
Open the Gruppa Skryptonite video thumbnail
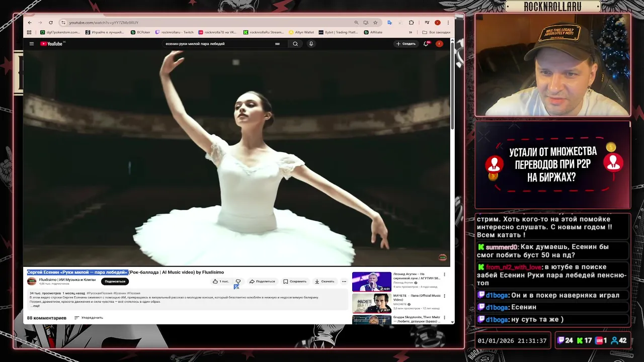[x=372, y=320]
